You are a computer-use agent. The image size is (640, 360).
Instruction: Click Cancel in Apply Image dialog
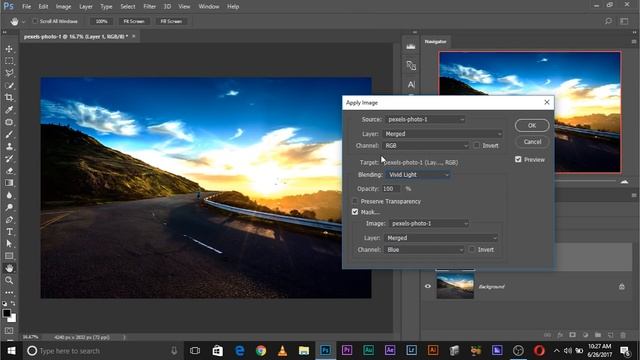[x=532, y=142]
